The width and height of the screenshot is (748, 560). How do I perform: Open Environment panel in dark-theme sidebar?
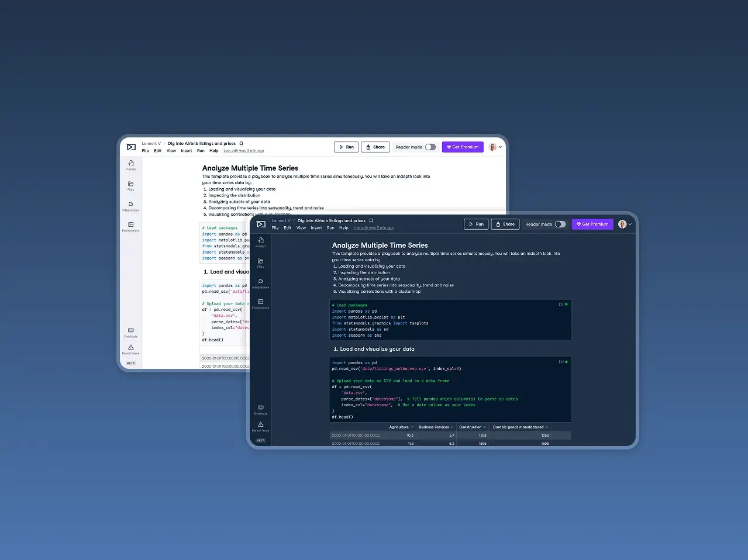point(261,303)
